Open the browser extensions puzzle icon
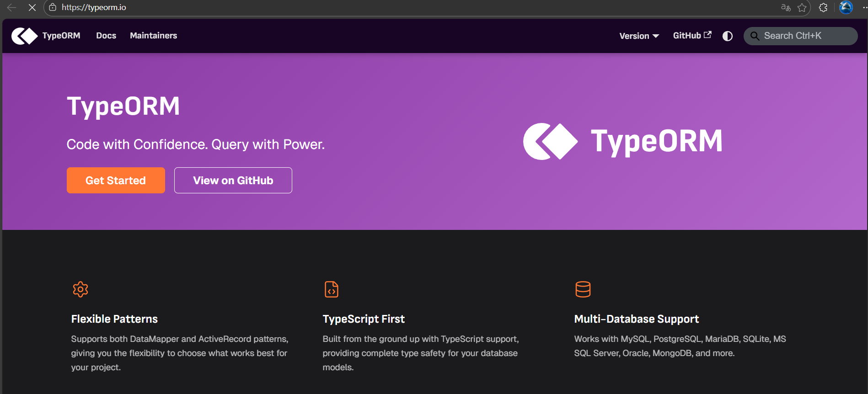This screenshot has width=868, height=394. [823, 7]
